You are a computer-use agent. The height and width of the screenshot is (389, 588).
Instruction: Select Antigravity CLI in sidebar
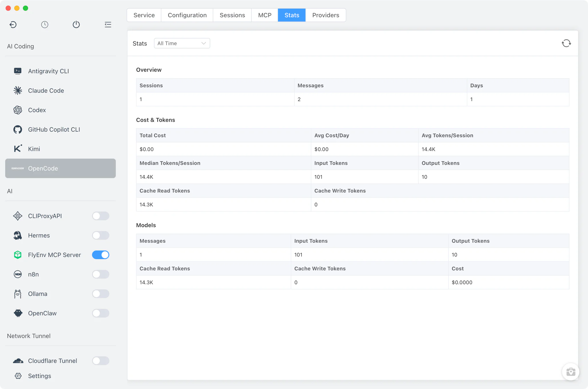(x=60, y=71)
